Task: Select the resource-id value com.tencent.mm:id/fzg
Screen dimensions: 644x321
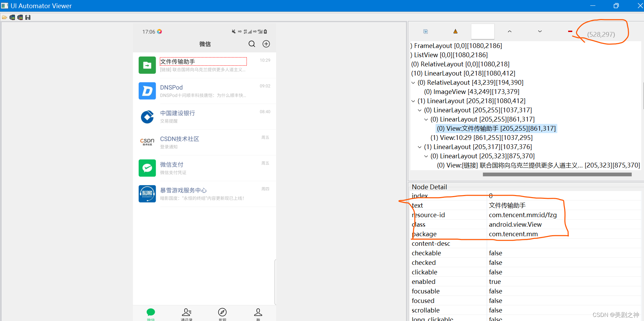Action: pyautogui.click(x=523, y=215)
